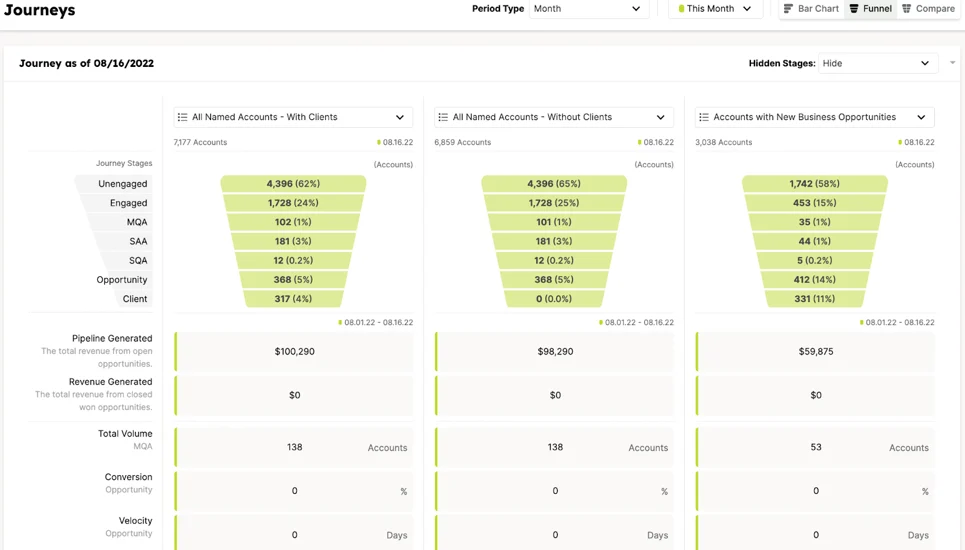Open the This Month date range dropdown
This screenshot has height=550, width=965.
715,9
